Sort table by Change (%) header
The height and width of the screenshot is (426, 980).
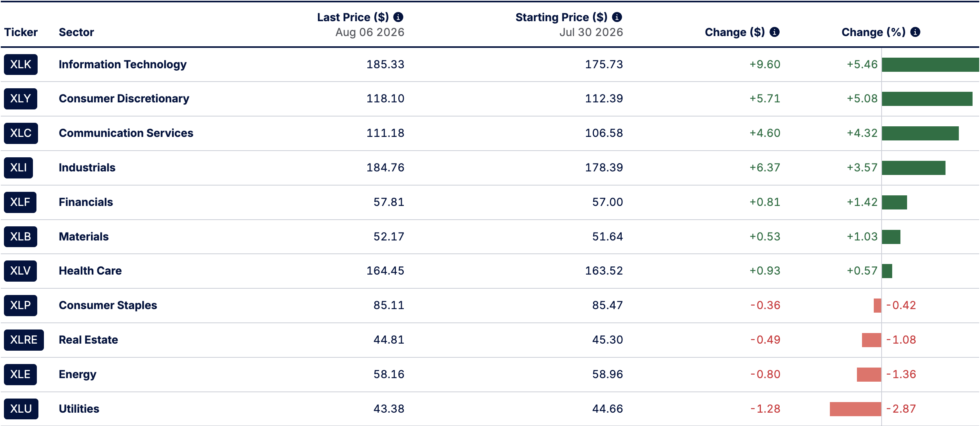pyautogui.click(x=873, y=32)
